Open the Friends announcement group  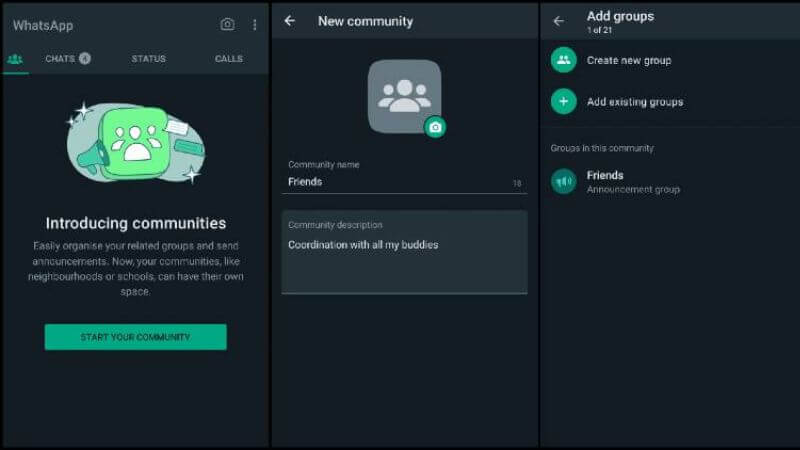click(632, 182)
